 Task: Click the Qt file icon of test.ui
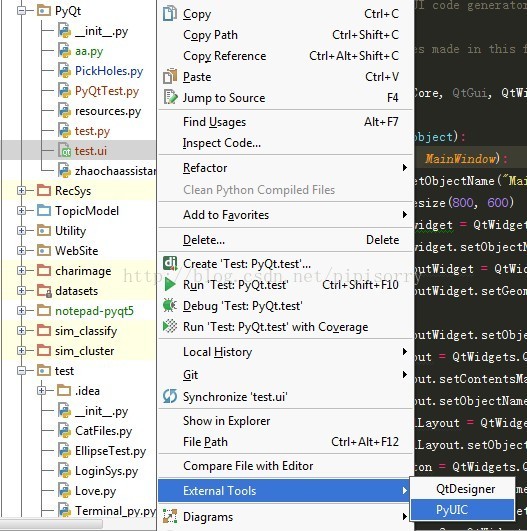click(64, 151)
